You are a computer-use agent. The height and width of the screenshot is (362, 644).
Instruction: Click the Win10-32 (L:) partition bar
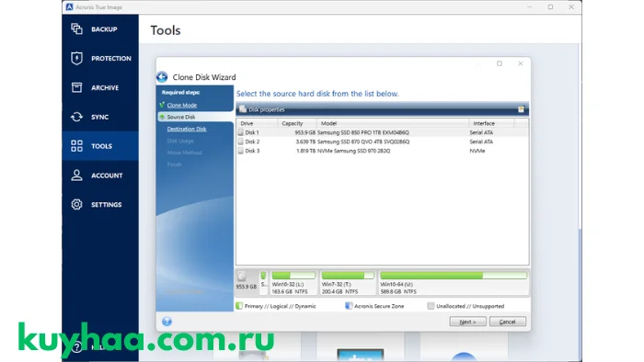pos(293,276)
